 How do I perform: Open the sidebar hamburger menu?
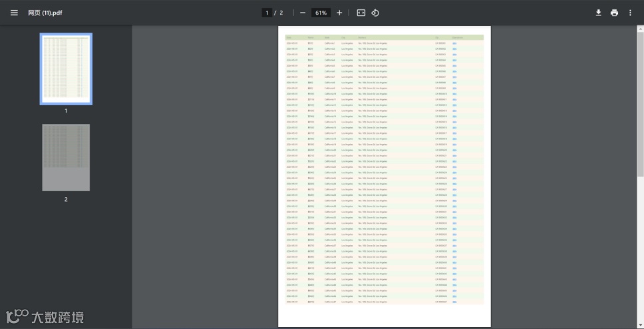tap(15, 13)
